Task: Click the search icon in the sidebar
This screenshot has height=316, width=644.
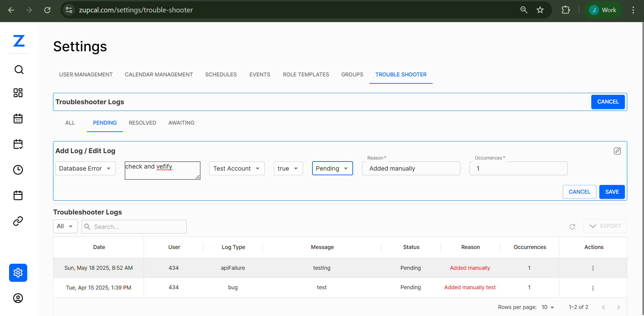Action: click(x=19, y=70)
